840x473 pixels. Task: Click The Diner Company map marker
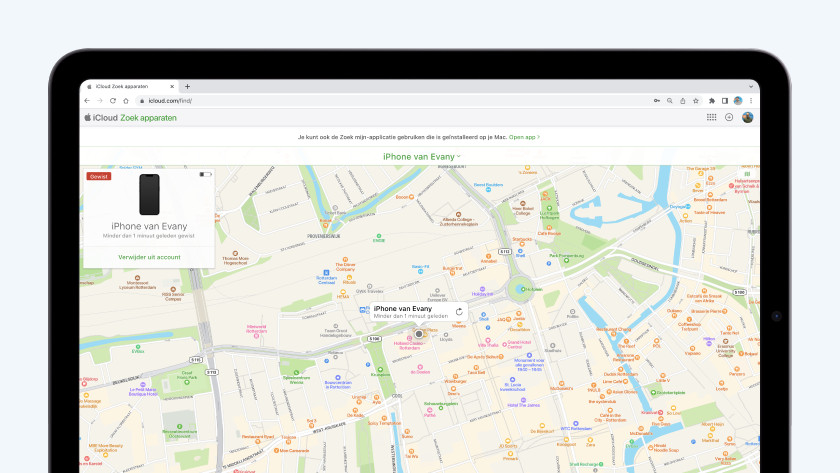[x=346, y=259]
